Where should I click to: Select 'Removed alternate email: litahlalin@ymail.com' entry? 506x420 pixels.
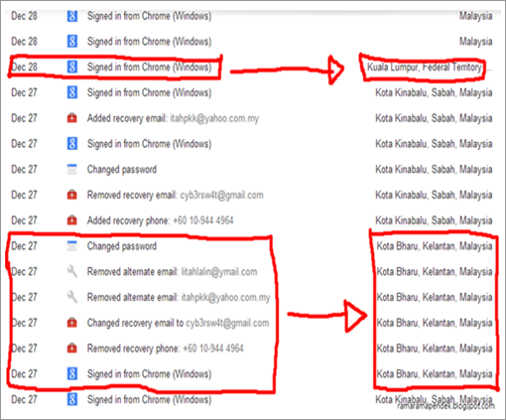(172, 272)
